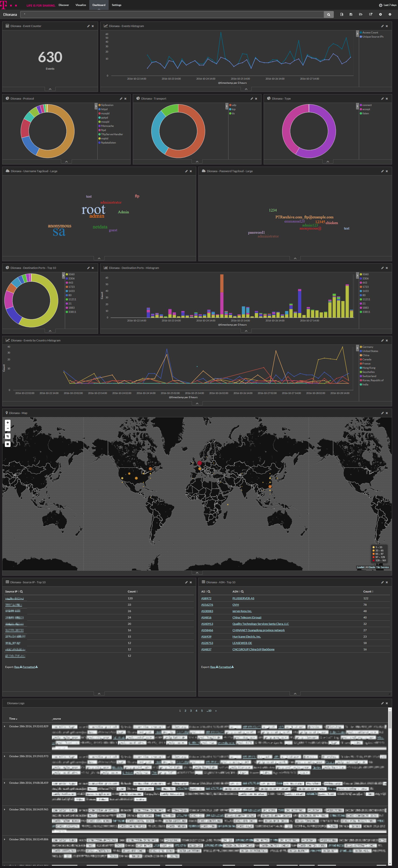Click the Add Visualization plus icon

(380, 15)
